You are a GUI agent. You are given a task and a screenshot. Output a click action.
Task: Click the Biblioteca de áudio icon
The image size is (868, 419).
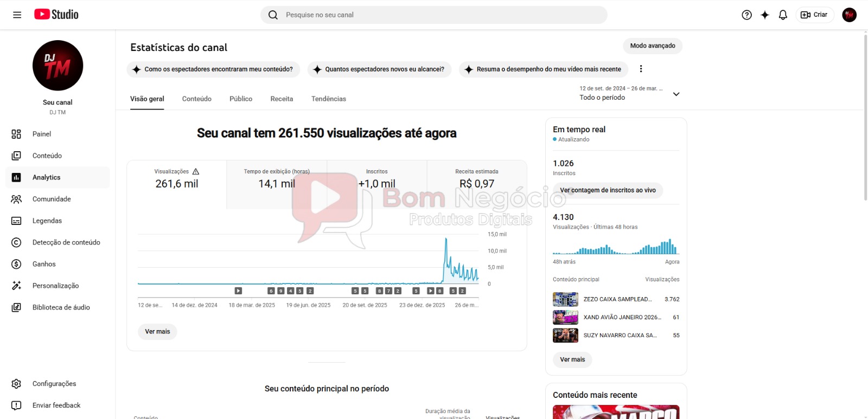point(16,307)
